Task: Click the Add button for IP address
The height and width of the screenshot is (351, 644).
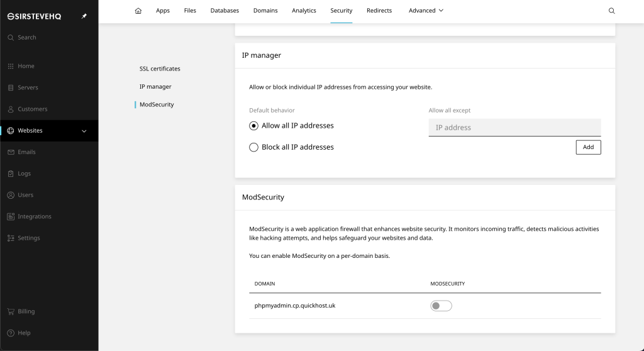Action: click(x=588, y=147)
